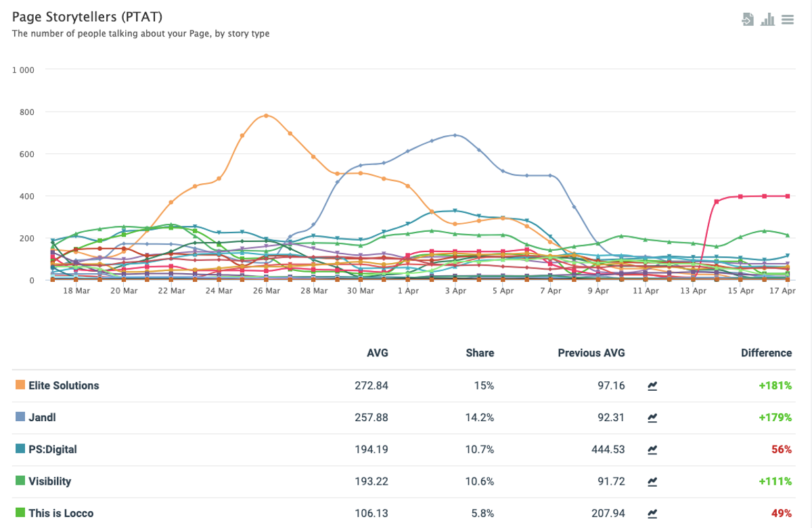The width and height of the screenshot is (812, 528).
Task: Toggle the This is Locco series swatch
Action: click(20, 513)
